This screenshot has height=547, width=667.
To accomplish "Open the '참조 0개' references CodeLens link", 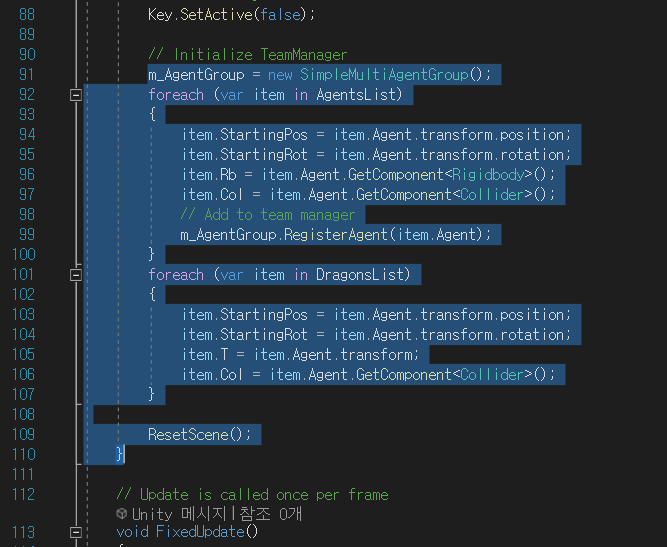I will (x=271, y=514).
